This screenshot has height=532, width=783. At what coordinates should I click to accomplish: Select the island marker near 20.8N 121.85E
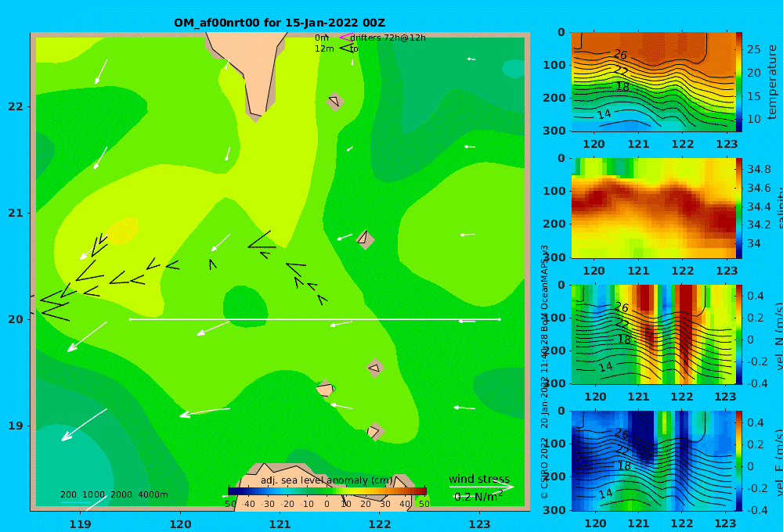[x=365, y=239]
